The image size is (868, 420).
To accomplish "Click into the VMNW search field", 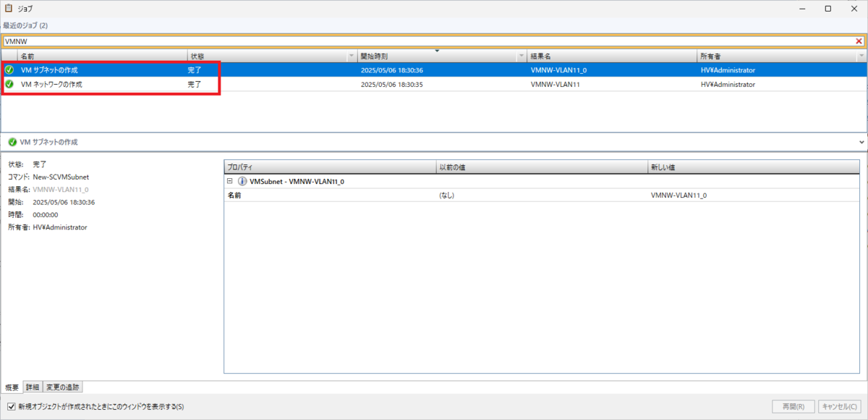I will point(428,41).
